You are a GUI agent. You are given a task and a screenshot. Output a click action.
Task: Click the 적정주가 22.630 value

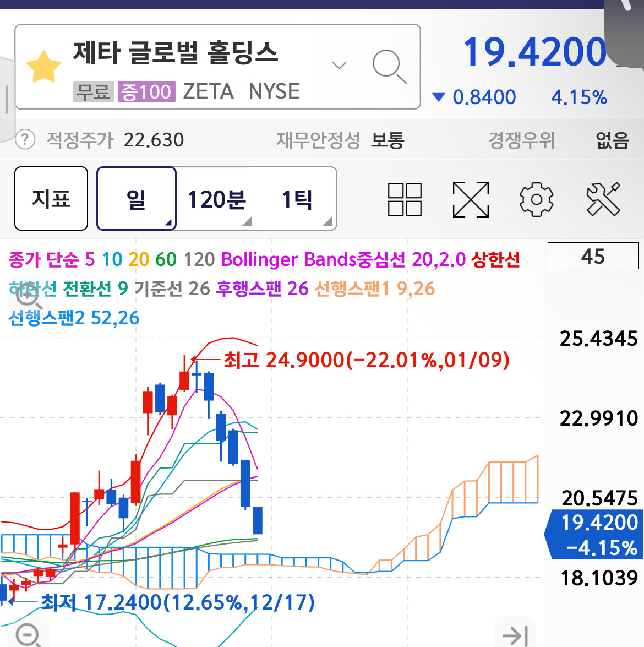coord(154,140)
